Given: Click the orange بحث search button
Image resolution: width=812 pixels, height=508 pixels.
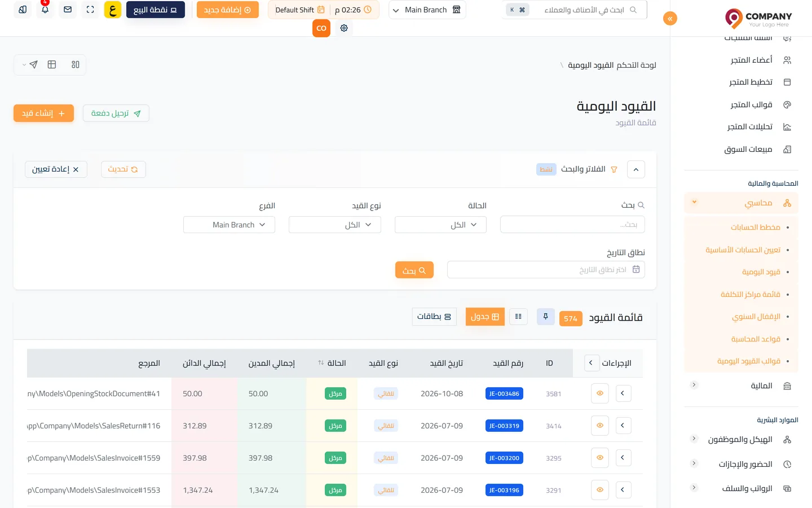Looking at the screenshot, I should pos(414,270).
